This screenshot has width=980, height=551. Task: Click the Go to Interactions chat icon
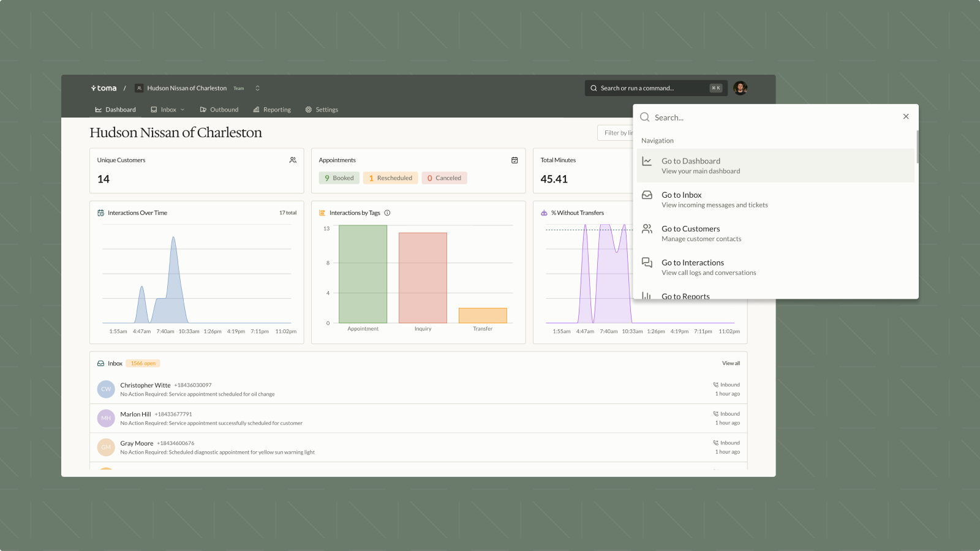[647, 263]
